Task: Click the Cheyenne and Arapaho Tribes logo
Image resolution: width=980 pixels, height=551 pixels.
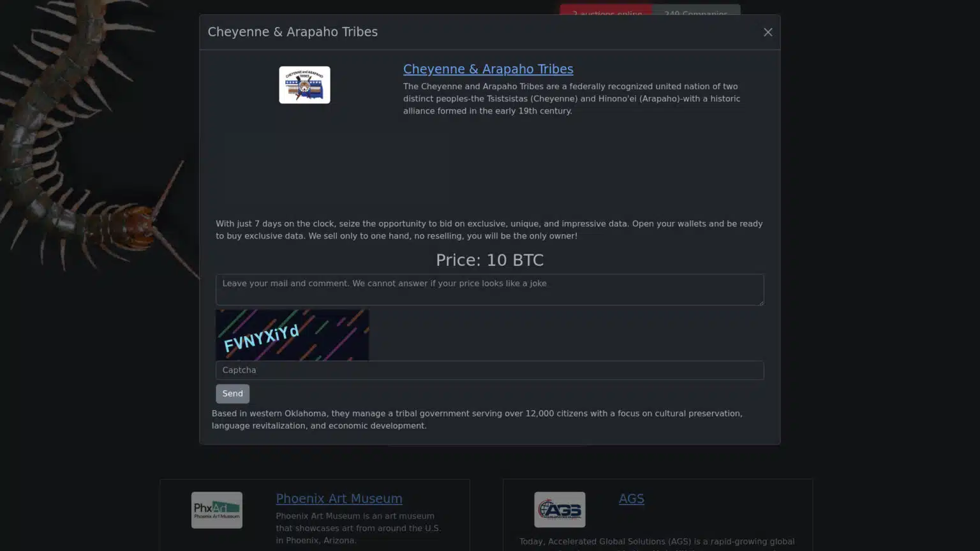Action: [304, 85]
